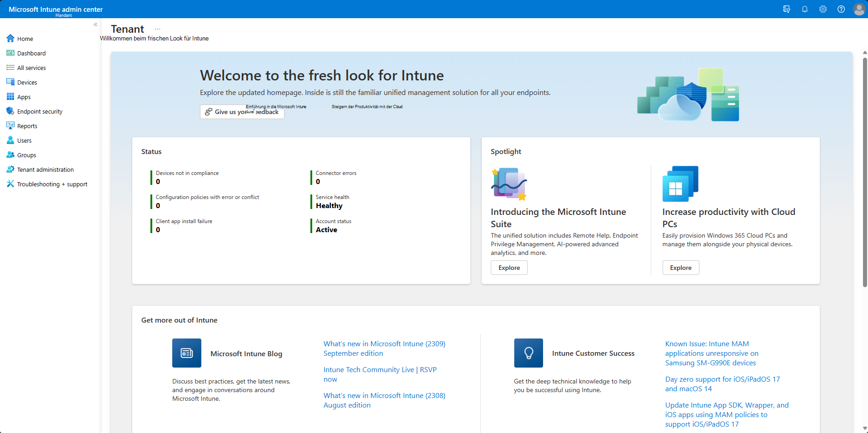Open Troubleshooting + support
868x433 pixels.
pos(52,184)
